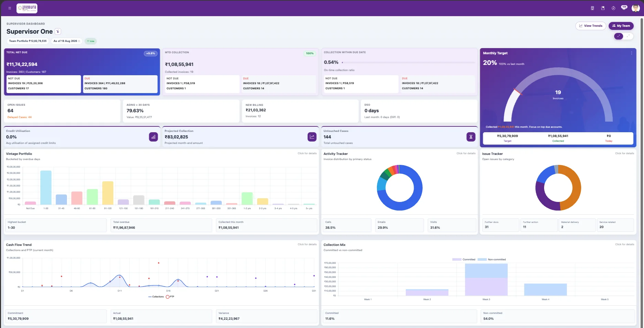Open the bookmark notebook icon in the header

602,8
